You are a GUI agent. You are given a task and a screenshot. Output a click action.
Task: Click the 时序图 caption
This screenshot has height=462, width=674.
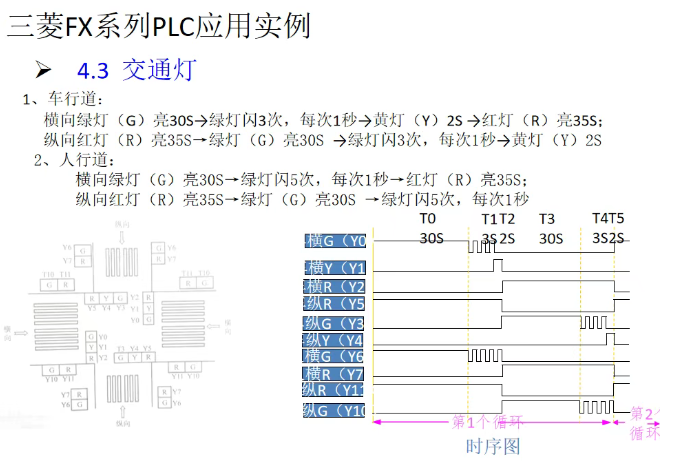[493, 447]
